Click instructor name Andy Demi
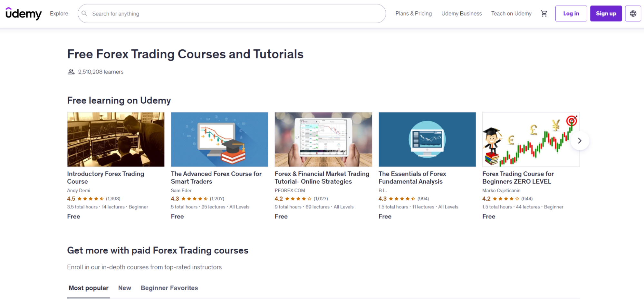 click(79, 191)
